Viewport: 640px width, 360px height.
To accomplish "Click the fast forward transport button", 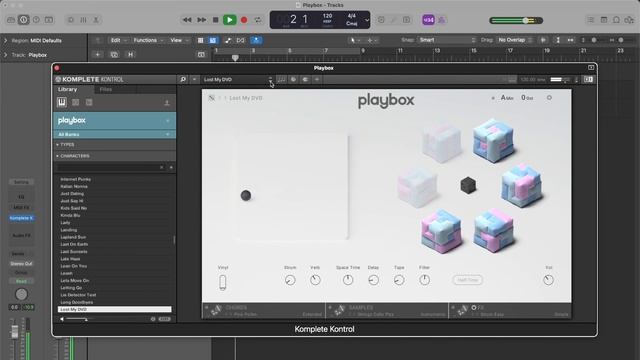I will [202, 20].
